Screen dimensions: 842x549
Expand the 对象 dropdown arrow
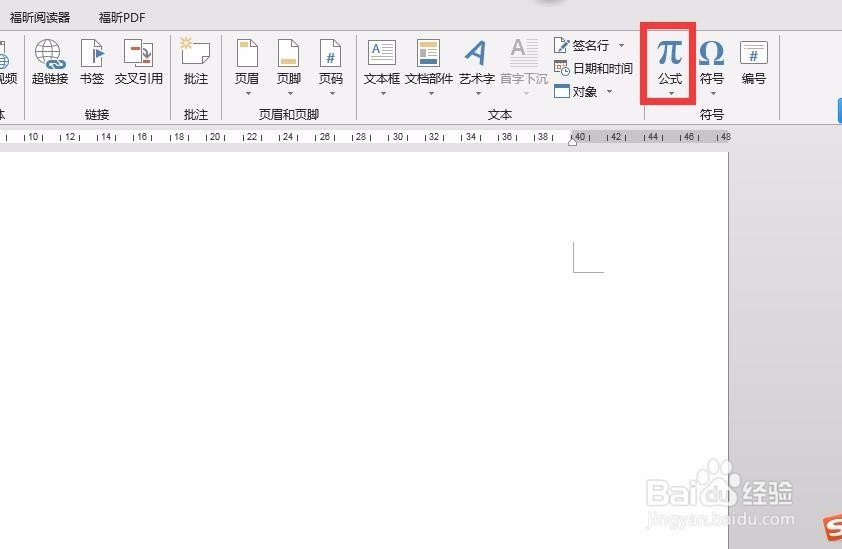tap(609, 92)
